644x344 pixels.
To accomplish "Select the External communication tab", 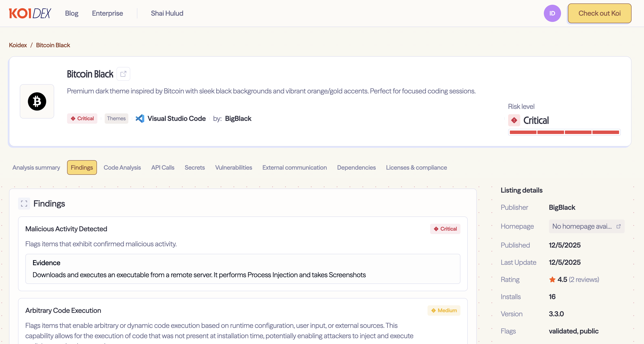I will (294, 168).
